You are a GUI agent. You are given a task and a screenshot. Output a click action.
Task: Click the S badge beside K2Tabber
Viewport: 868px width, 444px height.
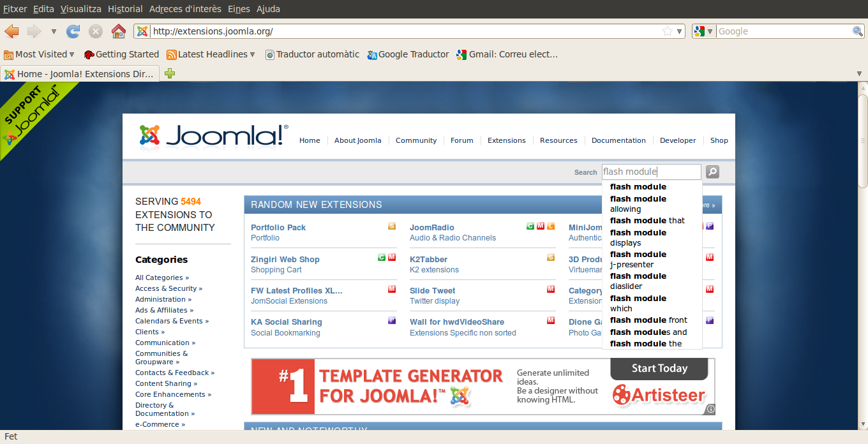(x=551, y=257)
